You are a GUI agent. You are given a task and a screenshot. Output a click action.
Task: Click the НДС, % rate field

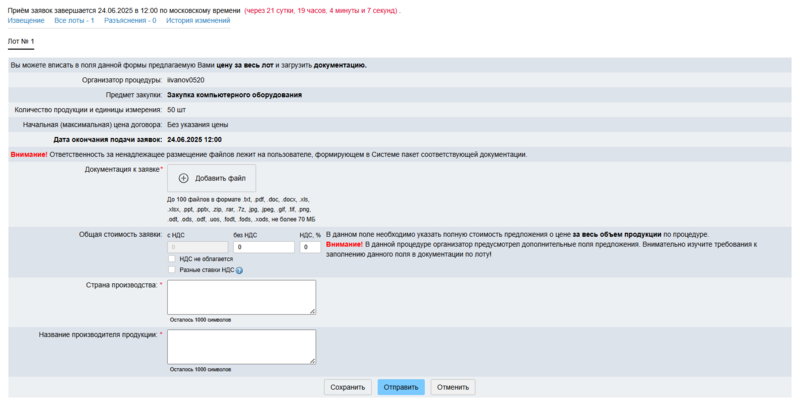309,247
